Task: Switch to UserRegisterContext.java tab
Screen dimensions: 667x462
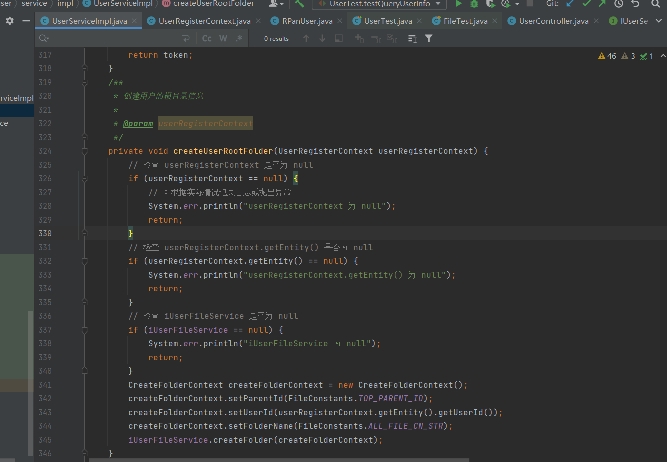Action: [x=204, y=21]
